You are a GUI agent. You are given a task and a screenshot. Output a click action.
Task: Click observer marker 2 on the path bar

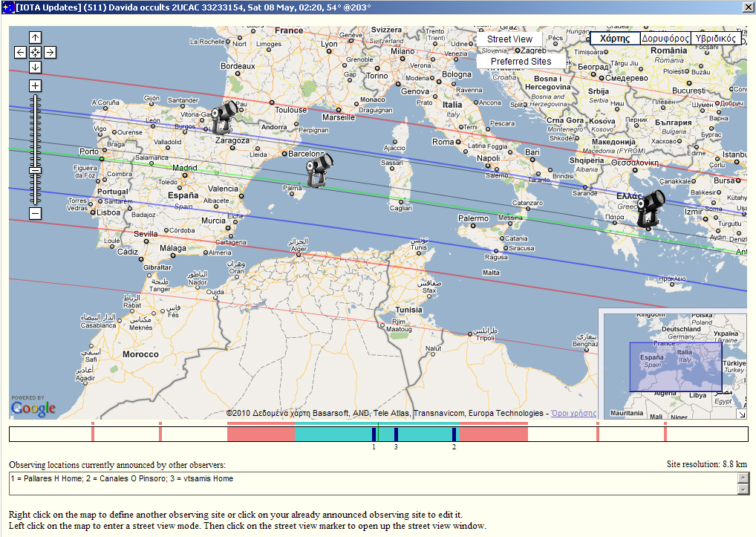[454, 434]
